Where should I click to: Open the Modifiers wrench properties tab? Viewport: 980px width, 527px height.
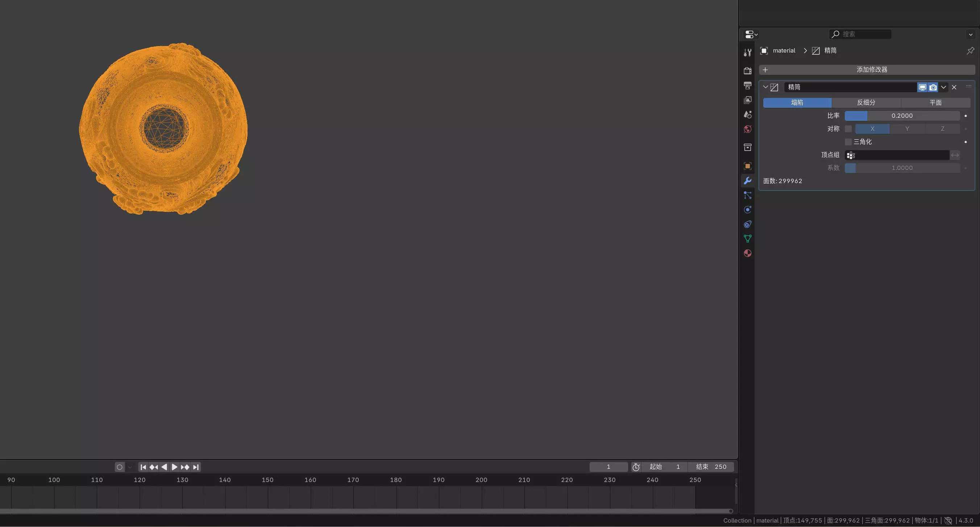748,181
